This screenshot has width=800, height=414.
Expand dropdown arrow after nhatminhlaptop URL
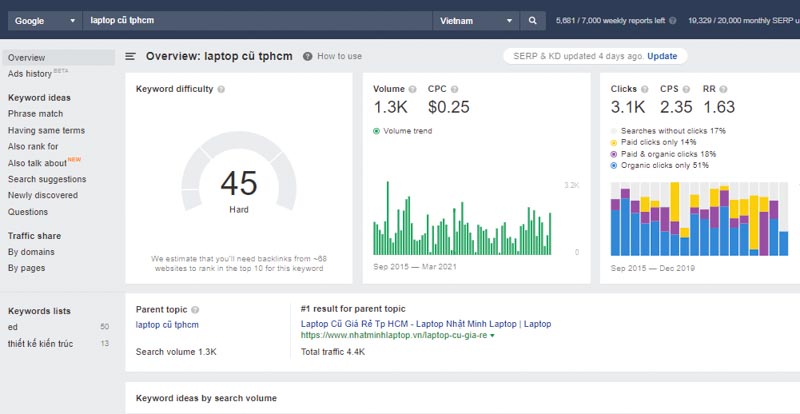[x=492, y=335]
